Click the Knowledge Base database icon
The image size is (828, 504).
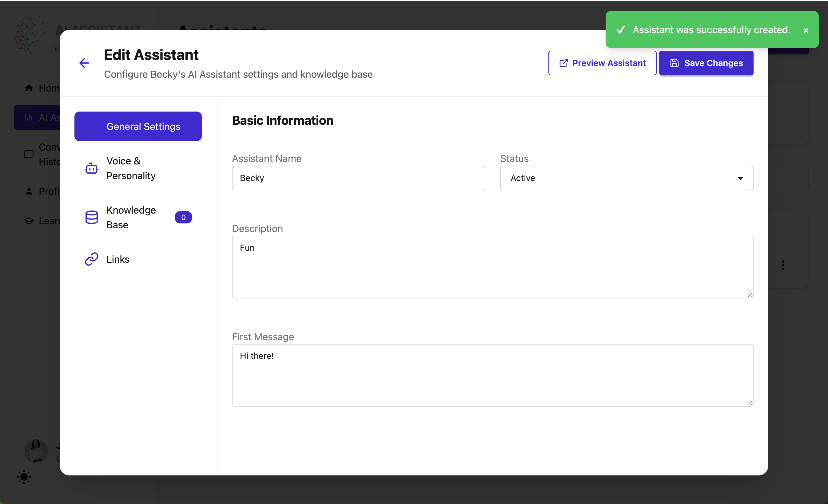pyautogui.click(x=91, y=217)
